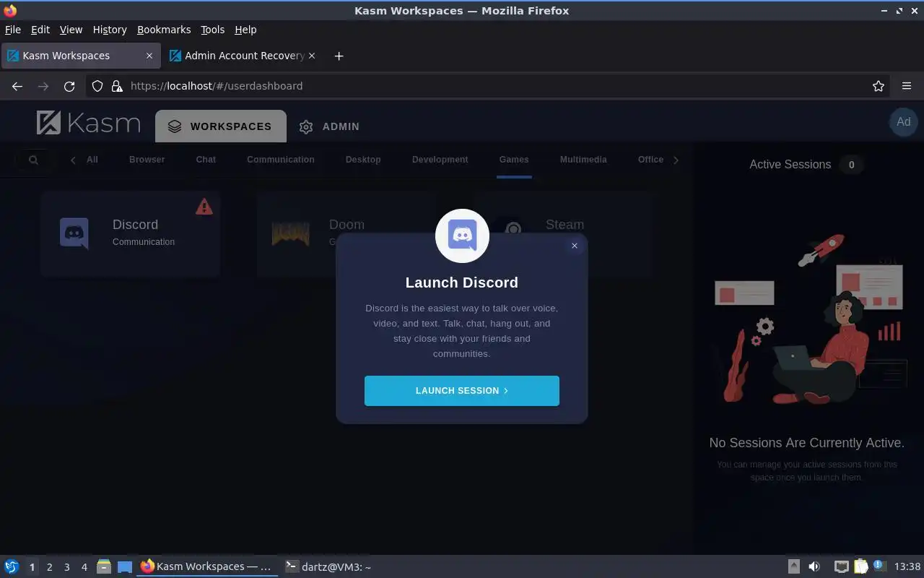Click the removable media eject tray icon
Viewport: 924px width, 578px height.
click(x=793, y=567)
